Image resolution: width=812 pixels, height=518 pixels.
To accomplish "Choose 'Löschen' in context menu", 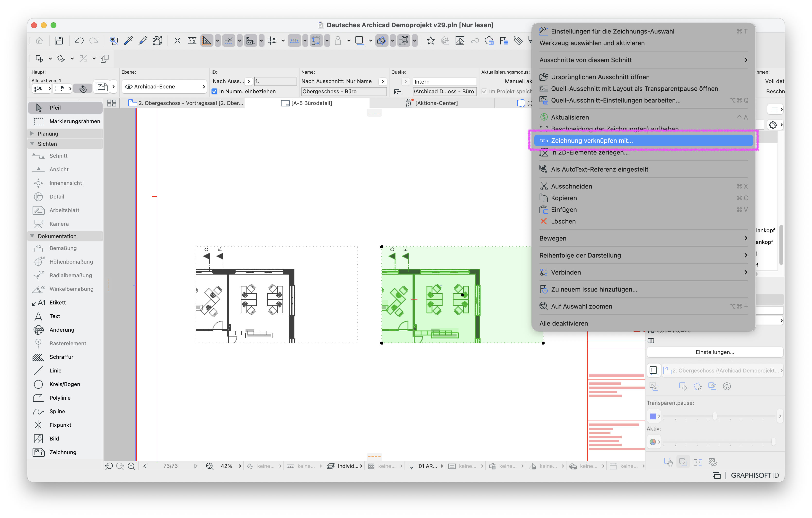I will (x=643, y=221).
